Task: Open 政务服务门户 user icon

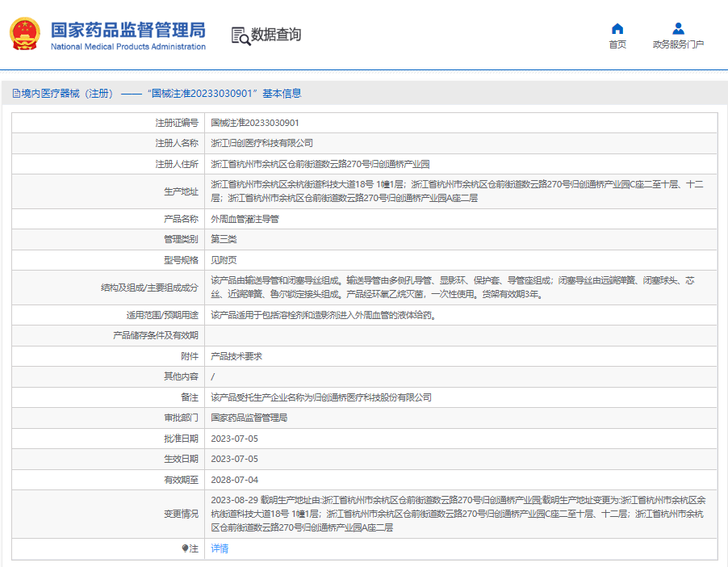Action: coord(678,29)
